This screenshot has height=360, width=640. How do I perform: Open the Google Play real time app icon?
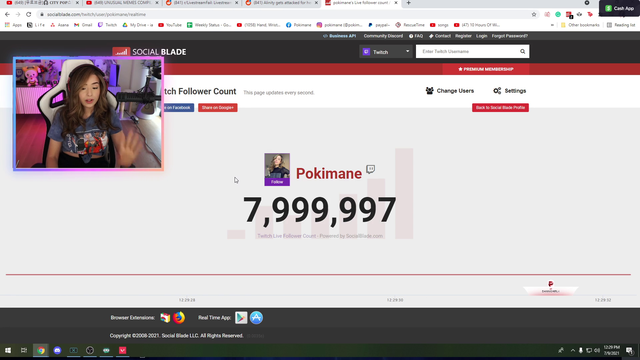pos(241,318)
